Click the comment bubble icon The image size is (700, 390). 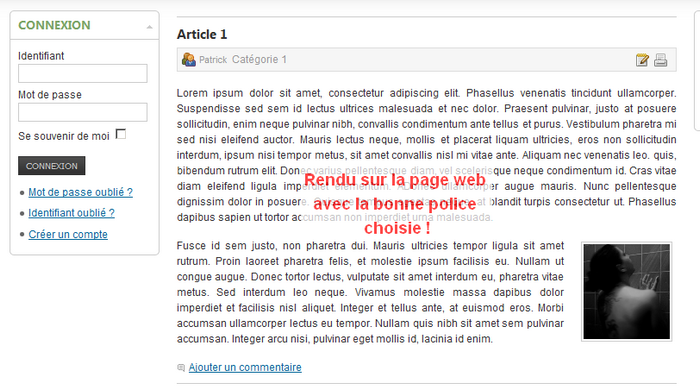point(181,368)
